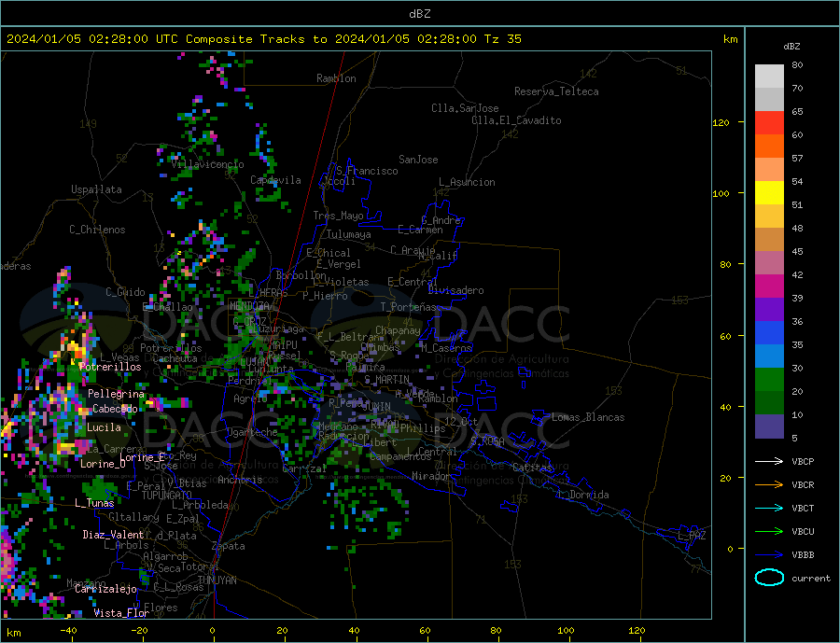Click the L_Dormida label
840x643 pixels.
coord(584,495)
